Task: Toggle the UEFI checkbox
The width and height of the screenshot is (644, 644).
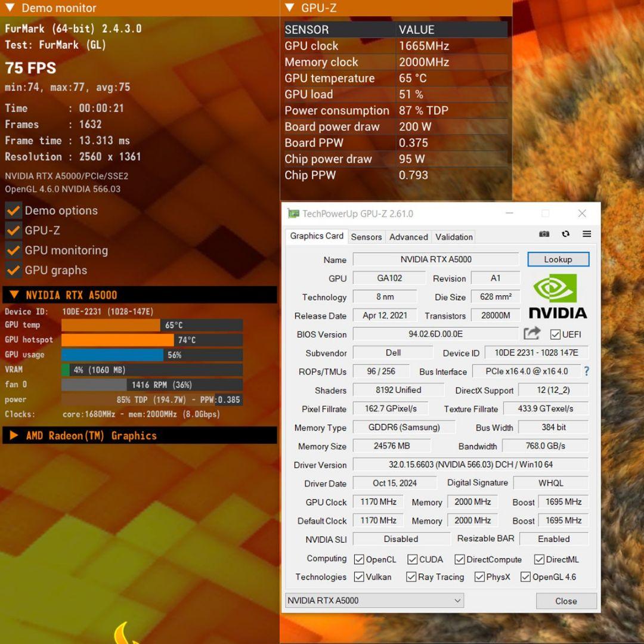Action: (x=555, y=334)
